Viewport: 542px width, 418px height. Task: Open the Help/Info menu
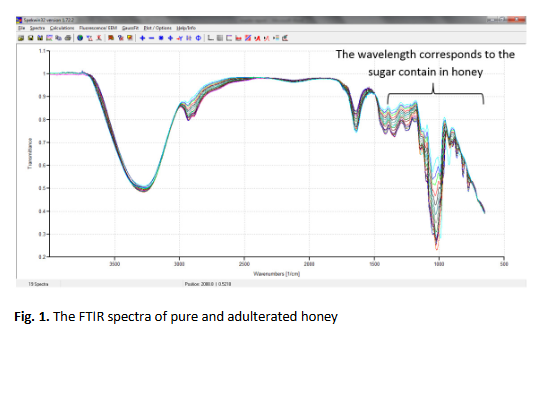(x=186, y=28)
